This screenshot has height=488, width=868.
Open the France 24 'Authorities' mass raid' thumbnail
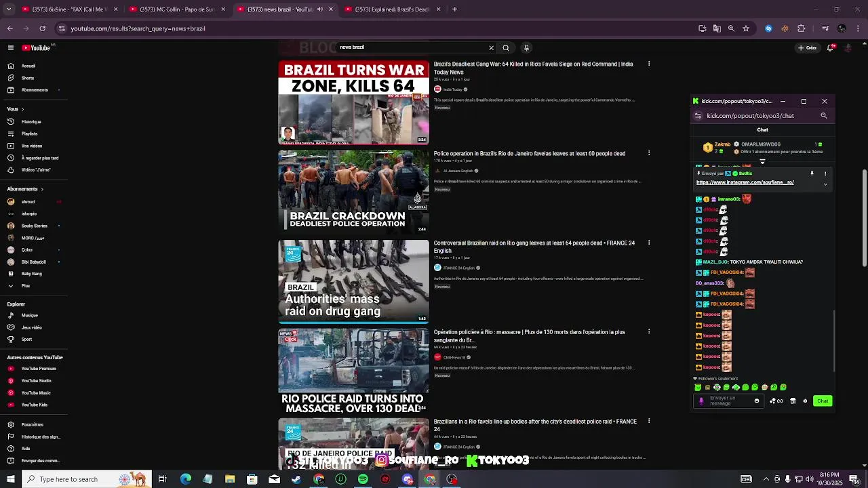point(353,281)
